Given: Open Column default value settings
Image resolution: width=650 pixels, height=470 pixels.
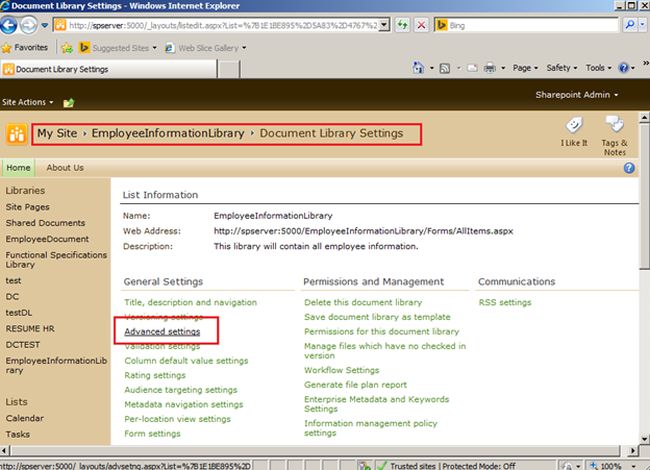Looking at the screenshot, I should pos(186,360).
